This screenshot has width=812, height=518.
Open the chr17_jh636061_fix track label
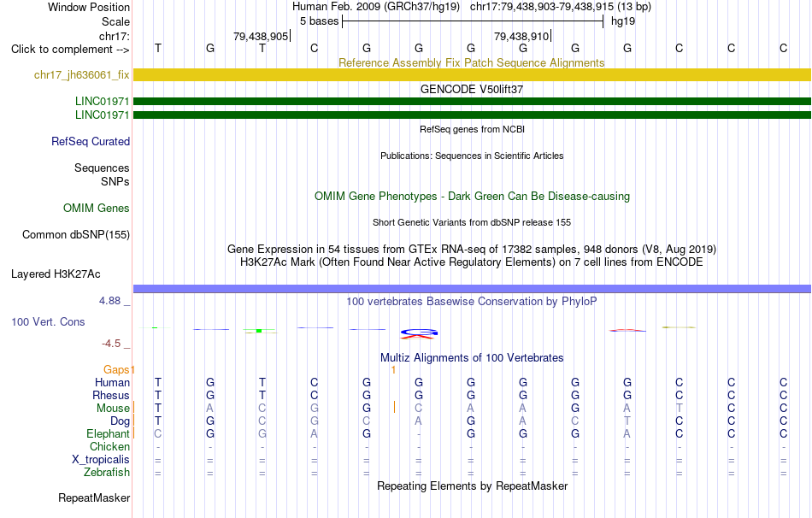(x=82, y=74)
